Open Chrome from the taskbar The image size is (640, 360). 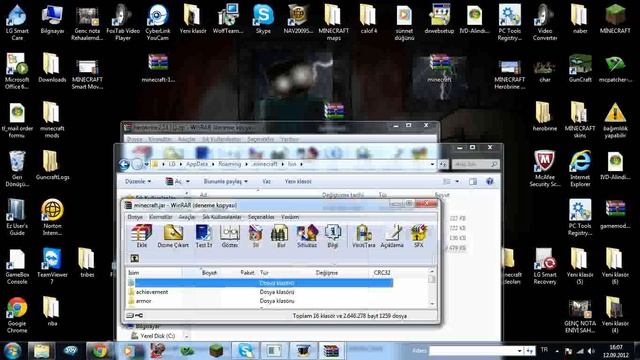click(x=99, y=351)
